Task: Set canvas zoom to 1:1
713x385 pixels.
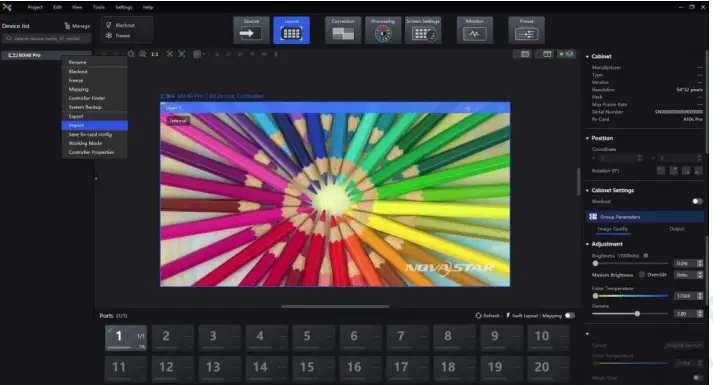Action: [155, 54]
